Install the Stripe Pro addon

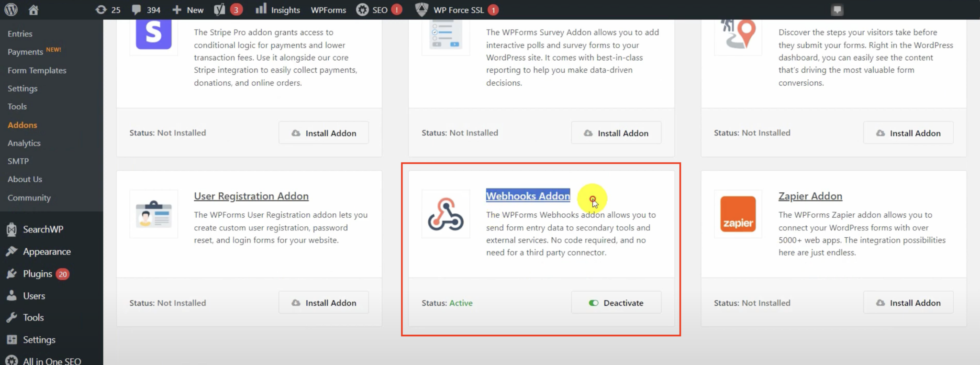click(x=324, y=133)
